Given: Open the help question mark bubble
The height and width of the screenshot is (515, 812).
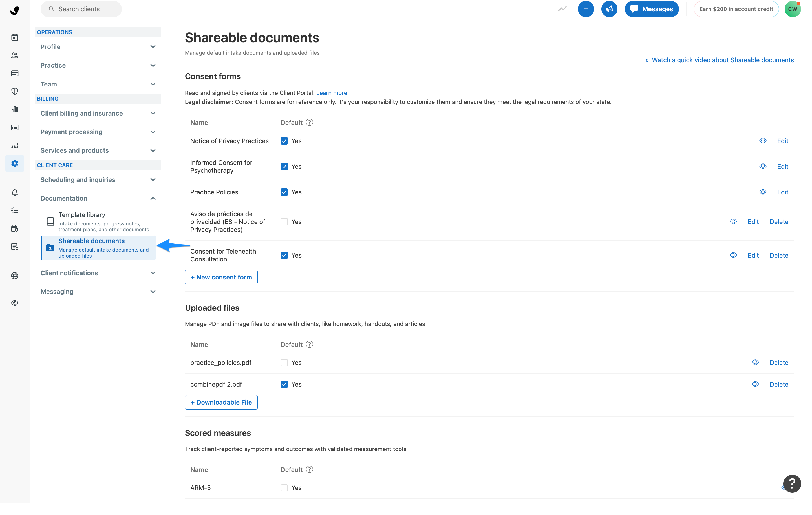Looking at the screenshot, I should click(792, 484).
